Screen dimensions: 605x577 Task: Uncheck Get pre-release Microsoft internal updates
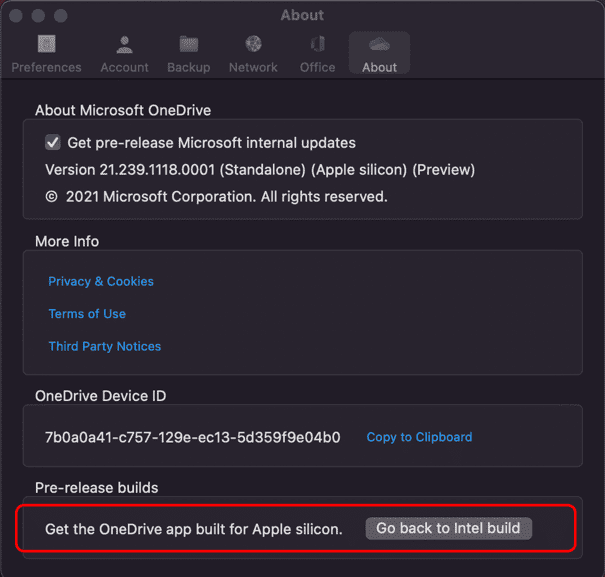(x=52, y=142)
